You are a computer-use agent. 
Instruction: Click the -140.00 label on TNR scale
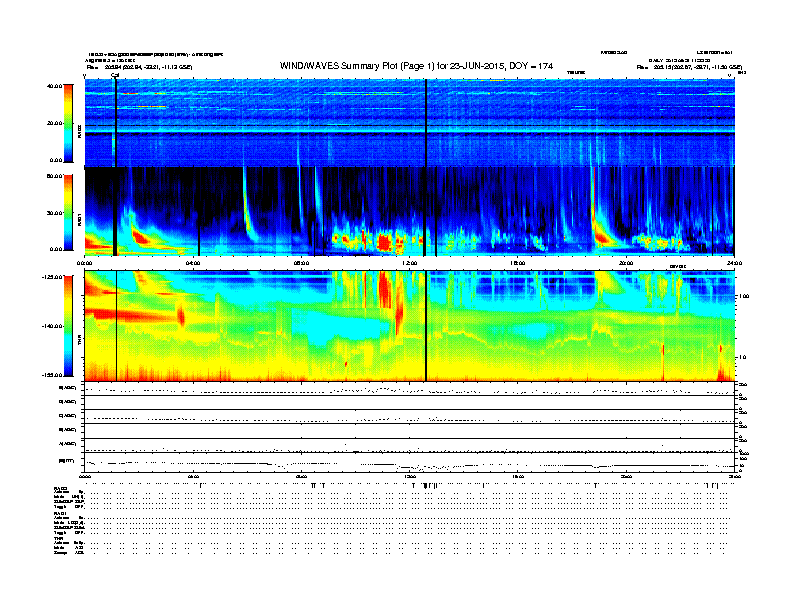52,326
